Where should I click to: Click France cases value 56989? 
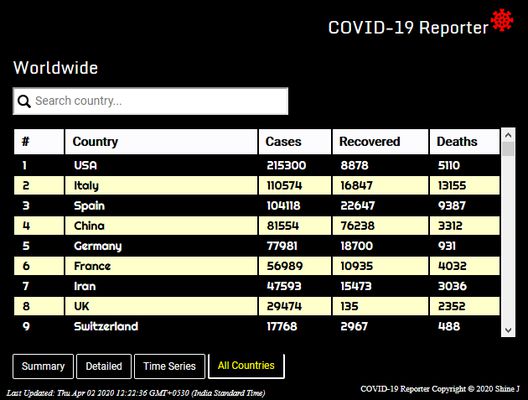[285, 266]
